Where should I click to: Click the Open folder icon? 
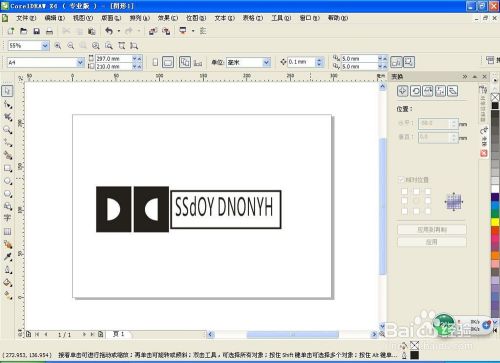24,31
